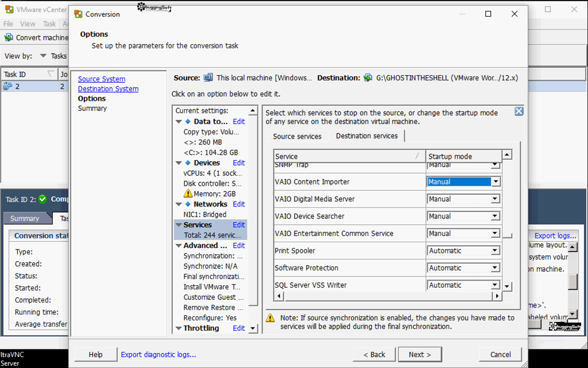Click the Help button
Screen dimensions: 588x368
(96, 354)
